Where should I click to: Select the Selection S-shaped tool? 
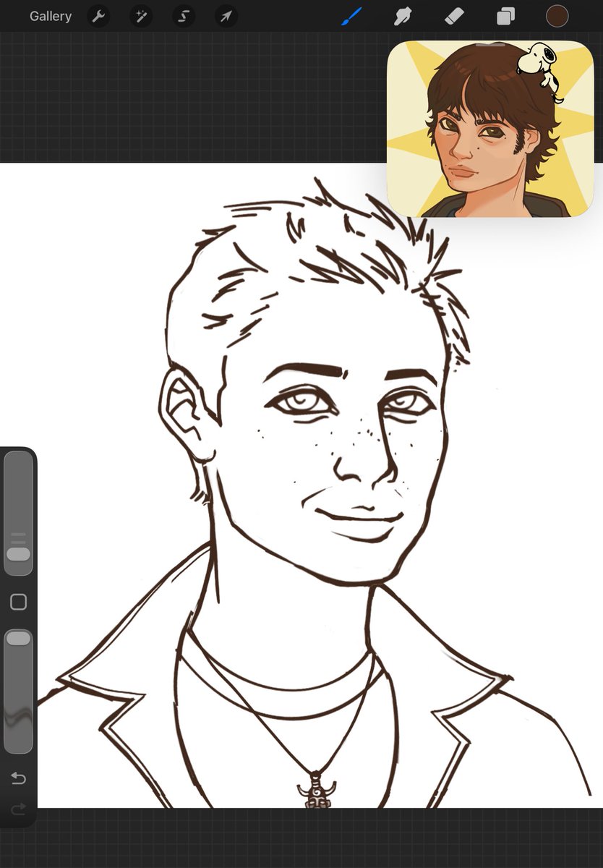click(184, 16)
